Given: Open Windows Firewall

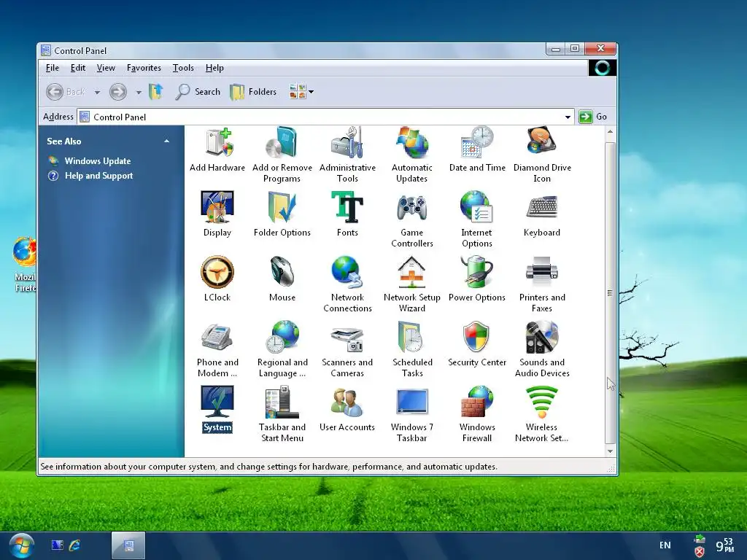Looking at the screenshot, I should pos(477,414).
